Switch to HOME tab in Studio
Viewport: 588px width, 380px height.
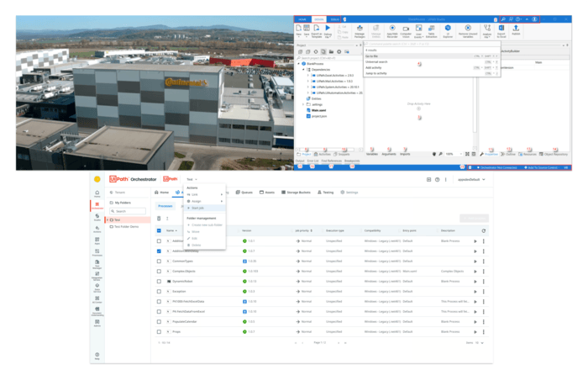coord(302,19)
